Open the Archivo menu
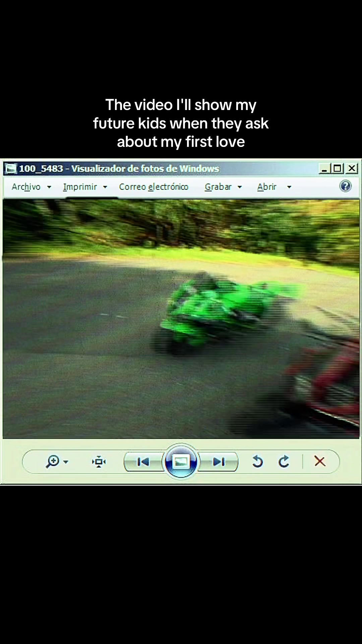This screenshot has width=362, height=644. click(x=26, y=187)
